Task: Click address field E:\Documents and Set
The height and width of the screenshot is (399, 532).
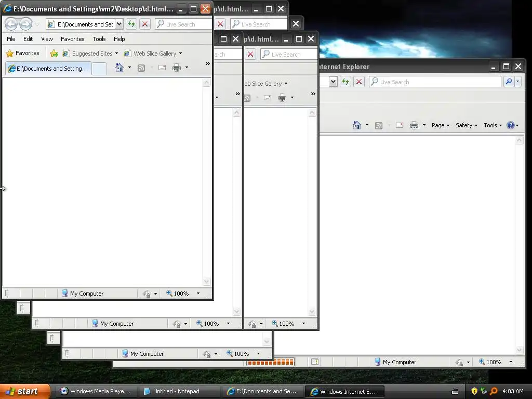Action: coord(82,24)
